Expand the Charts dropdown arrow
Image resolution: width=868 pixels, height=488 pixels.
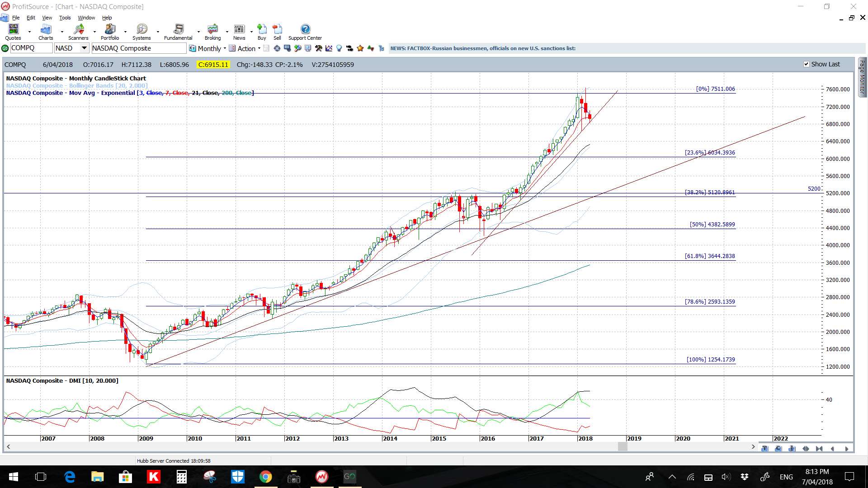[62, 32]
